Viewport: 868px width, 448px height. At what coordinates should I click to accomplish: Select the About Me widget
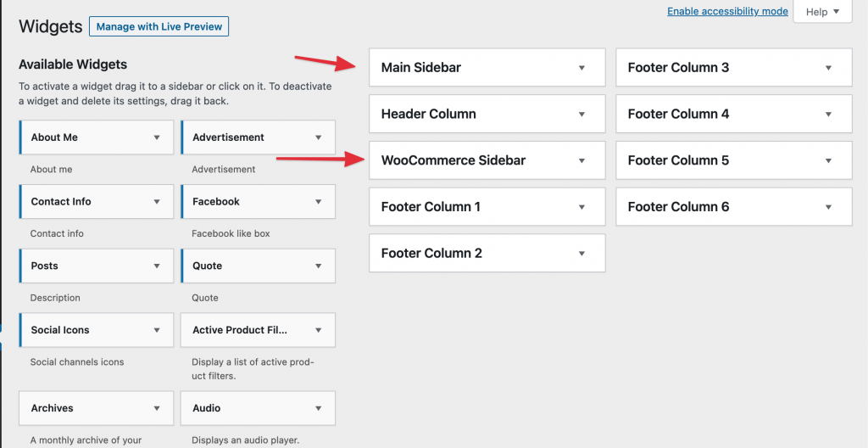[97, 137]
